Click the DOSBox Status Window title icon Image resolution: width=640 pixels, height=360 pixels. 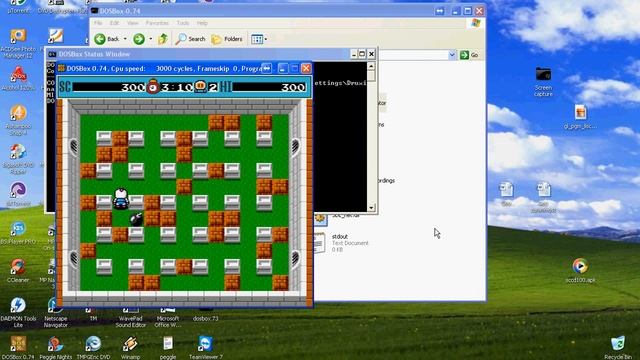(x=52, y=54)
